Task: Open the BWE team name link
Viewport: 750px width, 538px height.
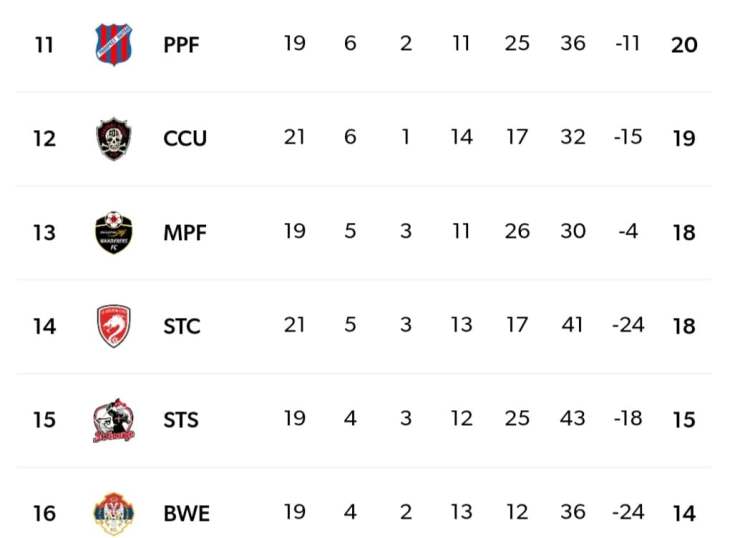Action: [187, 514]
